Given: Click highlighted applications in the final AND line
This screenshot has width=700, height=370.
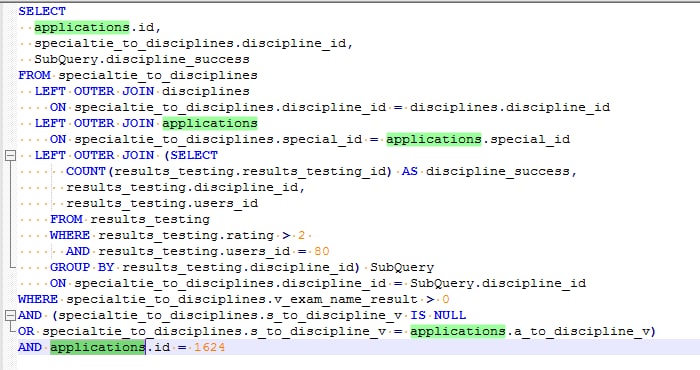Looking at the screenshot, I should [x=98, y=347].
